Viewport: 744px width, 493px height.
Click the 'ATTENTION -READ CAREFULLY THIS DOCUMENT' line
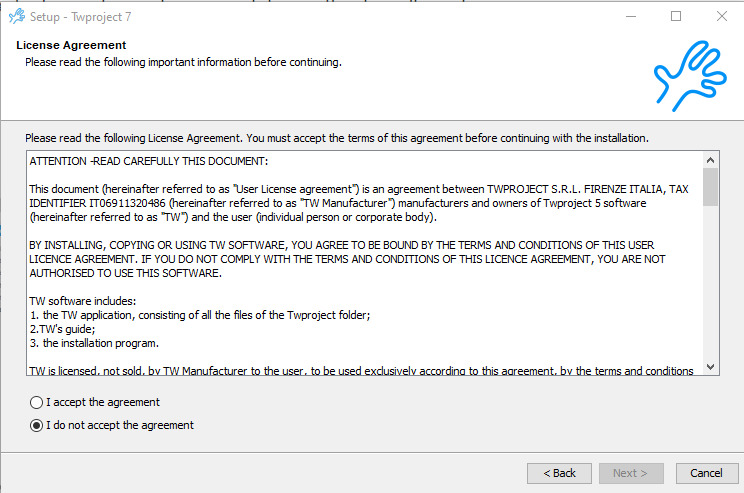[148, 161]
